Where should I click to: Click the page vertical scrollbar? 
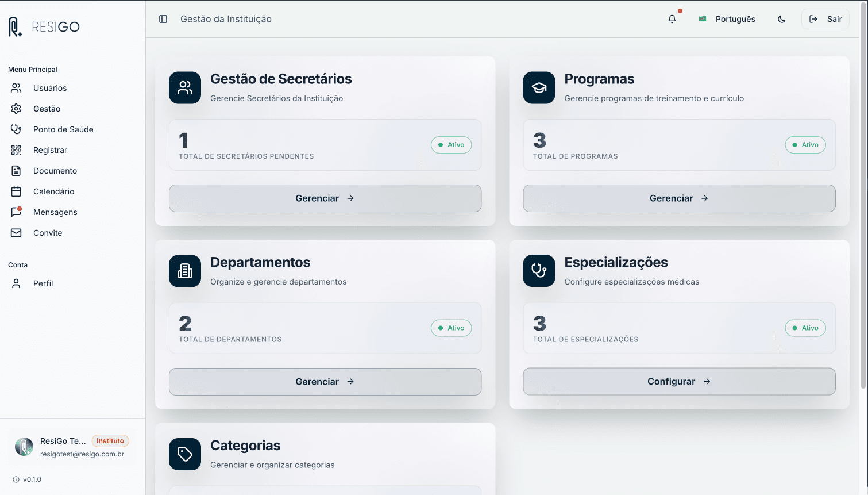863,195
